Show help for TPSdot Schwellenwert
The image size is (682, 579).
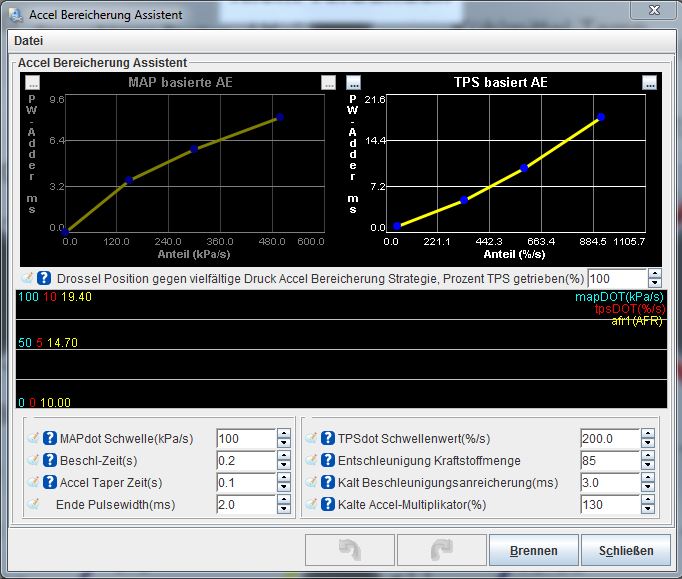pyautogui.click(x=328, y=439)
